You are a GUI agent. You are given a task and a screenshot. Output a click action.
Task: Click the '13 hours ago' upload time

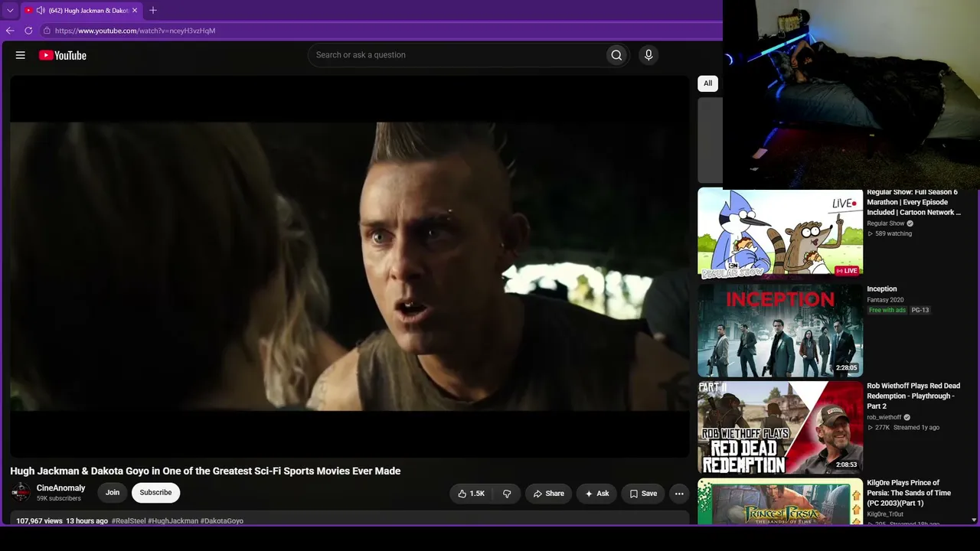point(87,521)
